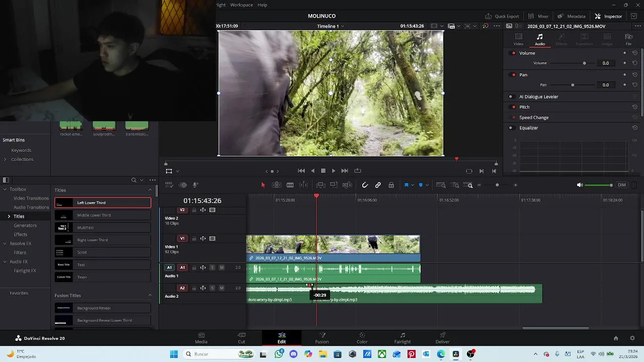The width and height of the screenshot is (644, 362).
Task: Open the Help menu
Action: click(262, 5)
